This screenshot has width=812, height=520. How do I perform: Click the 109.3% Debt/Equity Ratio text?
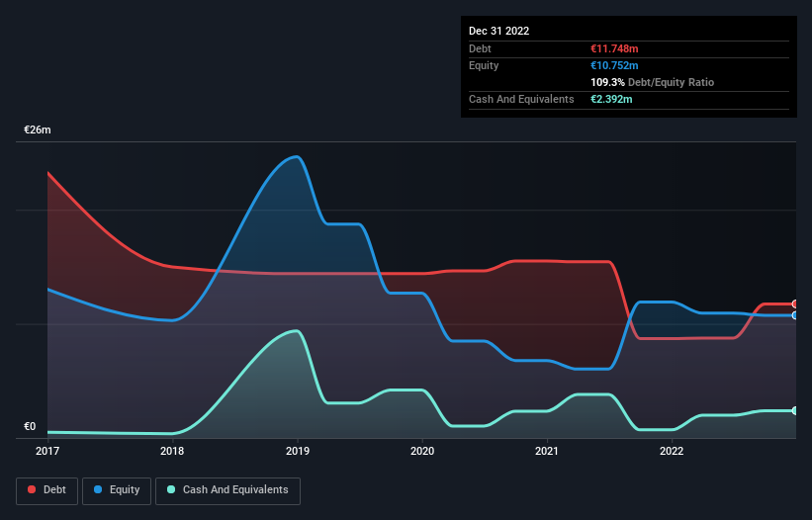click(x=652, y=82)
